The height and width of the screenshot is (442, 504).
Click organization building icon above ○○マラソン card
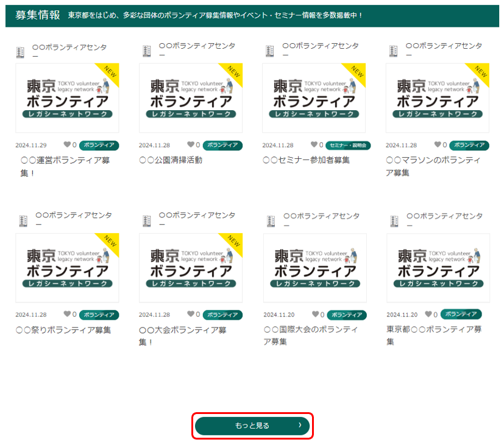tap(392, 51)
